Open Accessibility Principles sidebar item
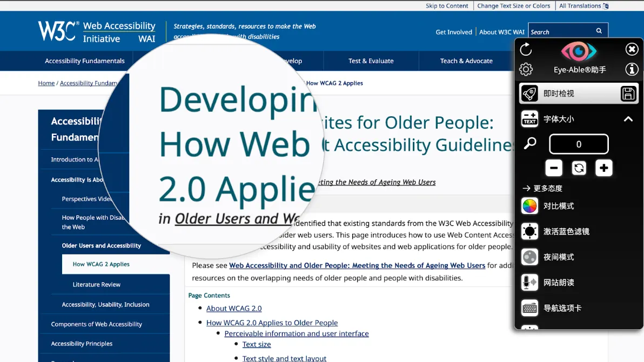Image resolution: width=644 pixels, height=362 pixels. [x=82, y=344]
